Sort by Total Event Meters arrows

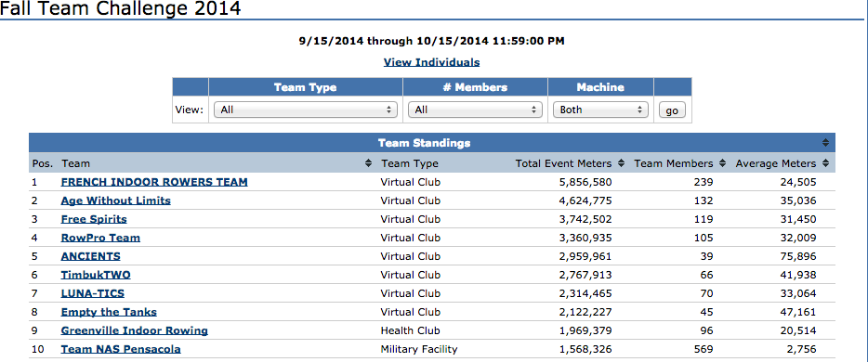tap(621, 163)
